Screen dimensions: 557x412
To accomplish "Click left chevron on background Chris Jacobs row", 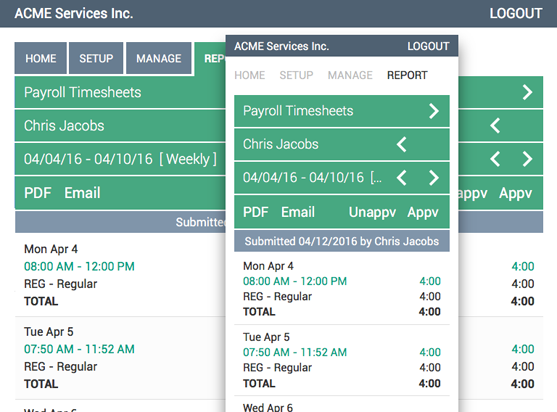I will (x=495, y=126).
